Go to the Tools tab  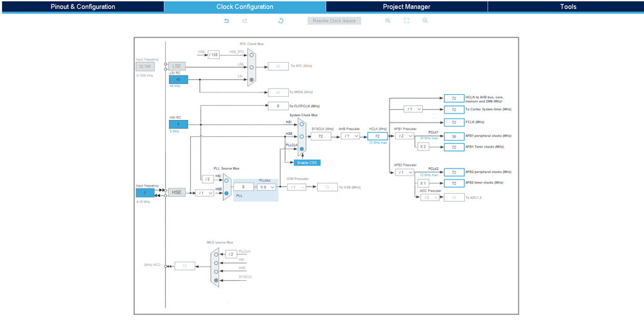(568, 6)
